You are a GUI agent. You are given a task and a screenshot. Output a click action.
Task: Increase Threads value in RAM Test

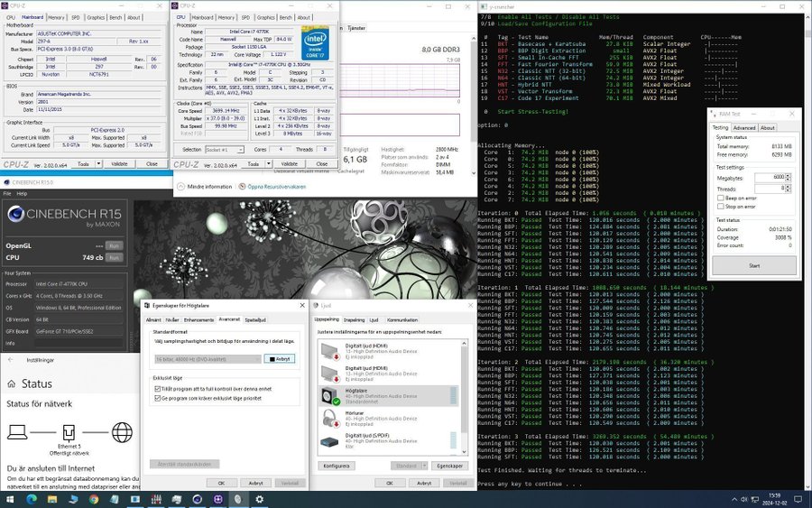[789, 187]
